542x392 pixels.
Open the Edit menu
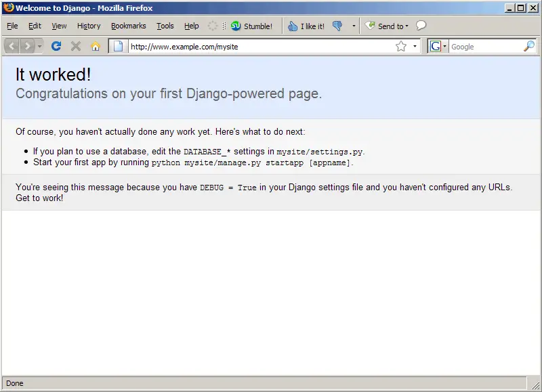[35, 26]
